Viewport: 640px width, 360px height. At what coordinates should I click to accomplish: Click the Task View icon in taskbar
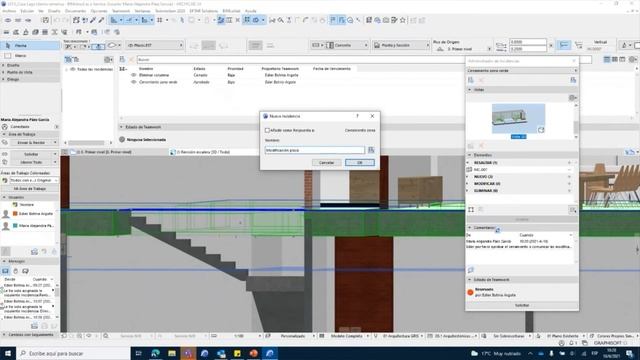pos(138,353)
